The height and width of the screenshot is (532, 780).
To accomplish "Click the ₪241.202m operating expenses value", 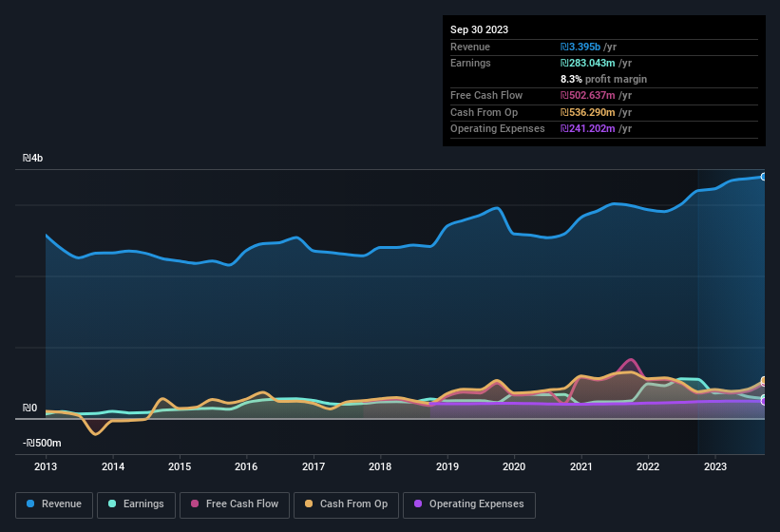I will (x=587, y=128).
